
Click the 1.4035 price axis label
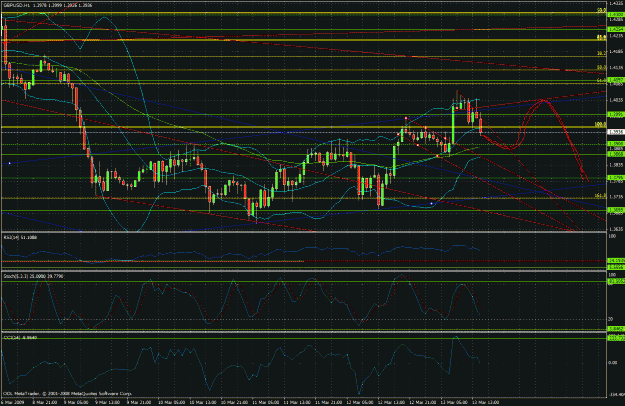[x=616, y=100]
